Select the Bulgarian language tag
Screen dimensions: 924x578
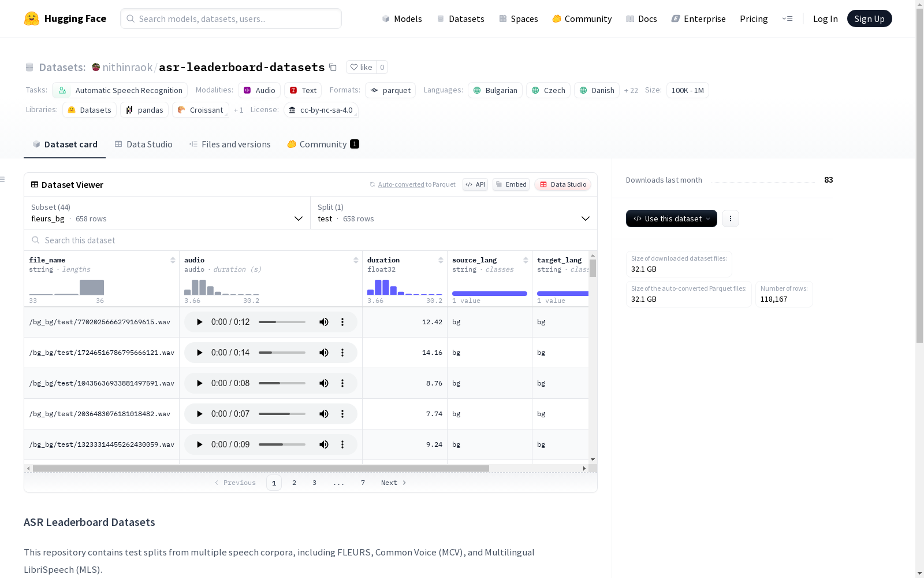point(495,90)
